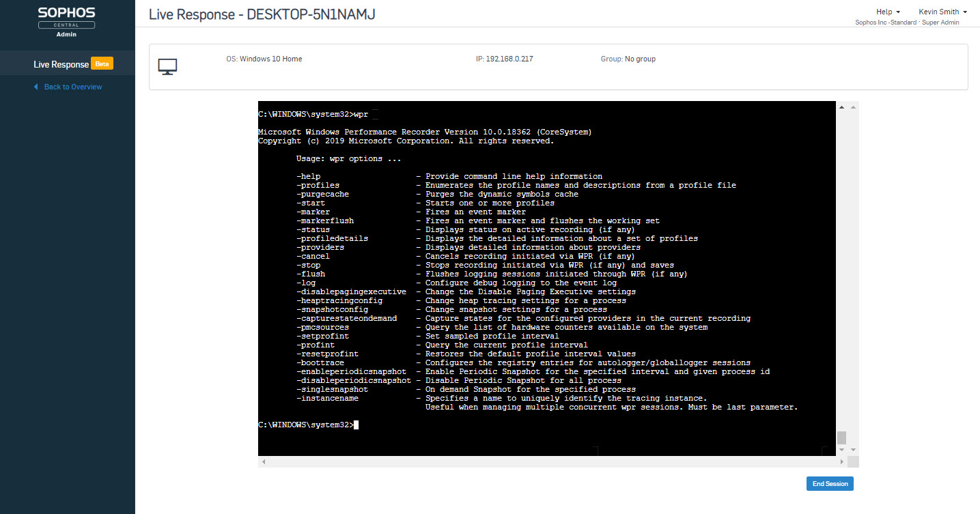Click horizontal scrollbar left arrow under terminal

point(263,462)
